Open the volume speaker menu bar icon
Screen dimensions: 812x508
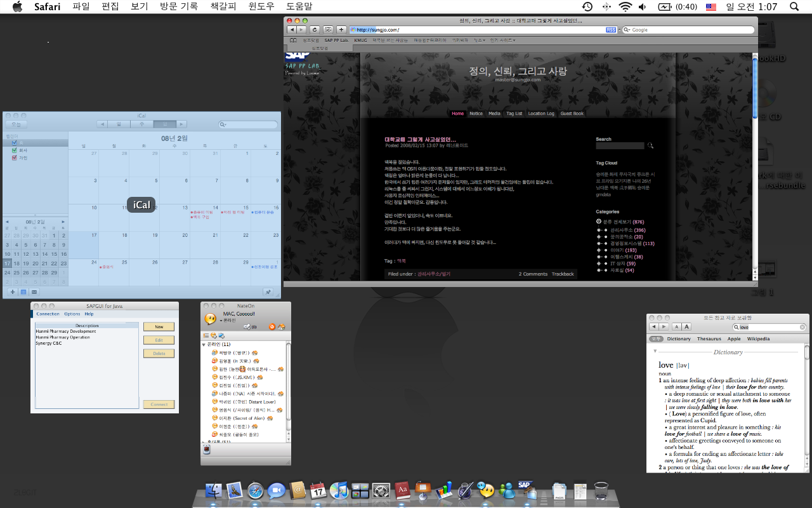(x=642, y=7)
